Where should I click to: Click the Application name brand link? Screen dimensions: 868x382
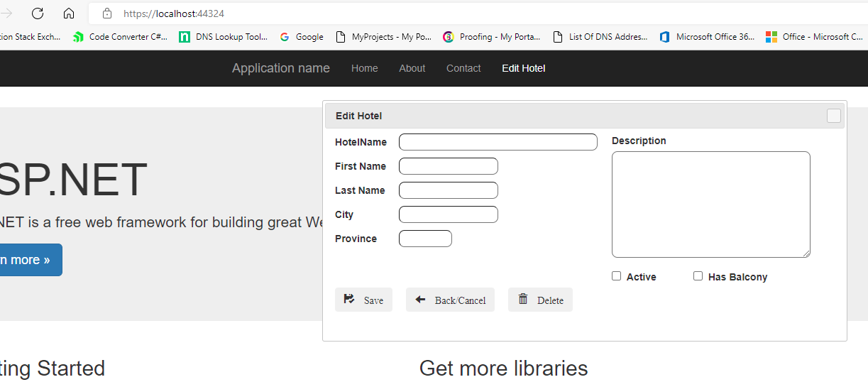[x=280, y=68]
